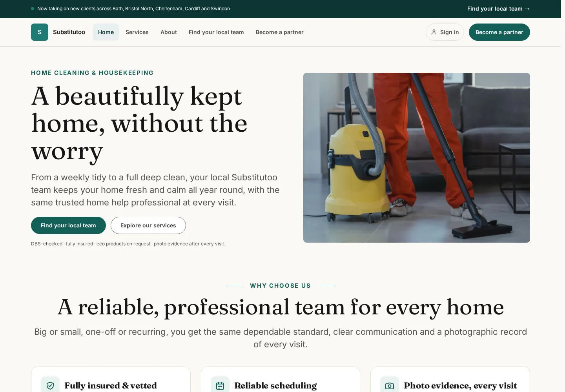
Task: Click the DBS-checked fully insured note
Action: [128, 244]
